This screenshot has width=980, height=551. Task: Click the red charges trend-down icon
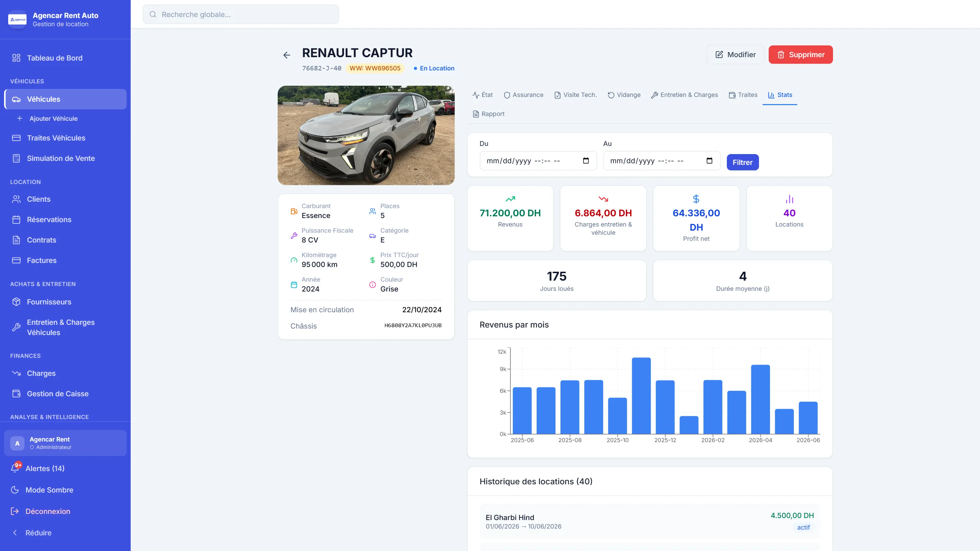click(603, 199)
